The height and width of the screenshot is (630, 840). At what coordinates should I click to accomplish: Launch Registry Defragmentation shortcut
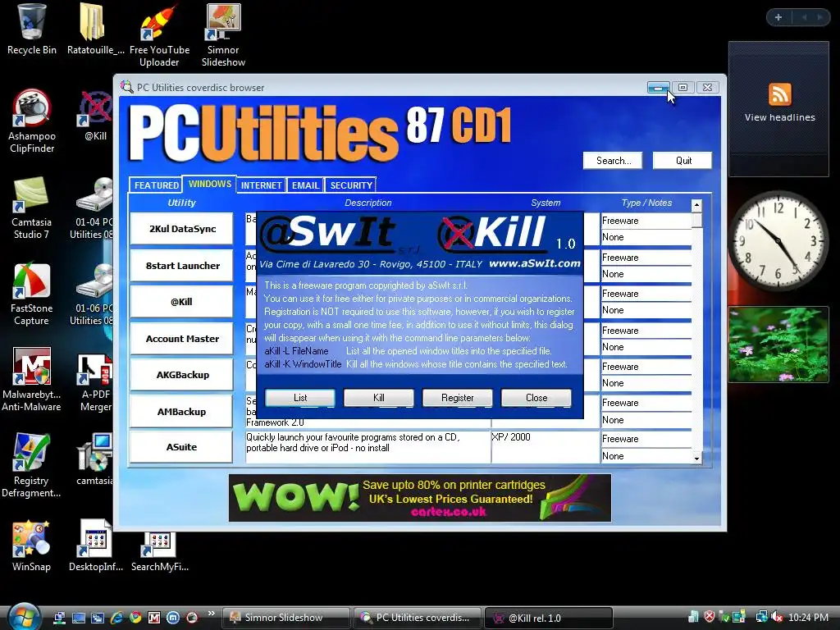click(32, 466)
